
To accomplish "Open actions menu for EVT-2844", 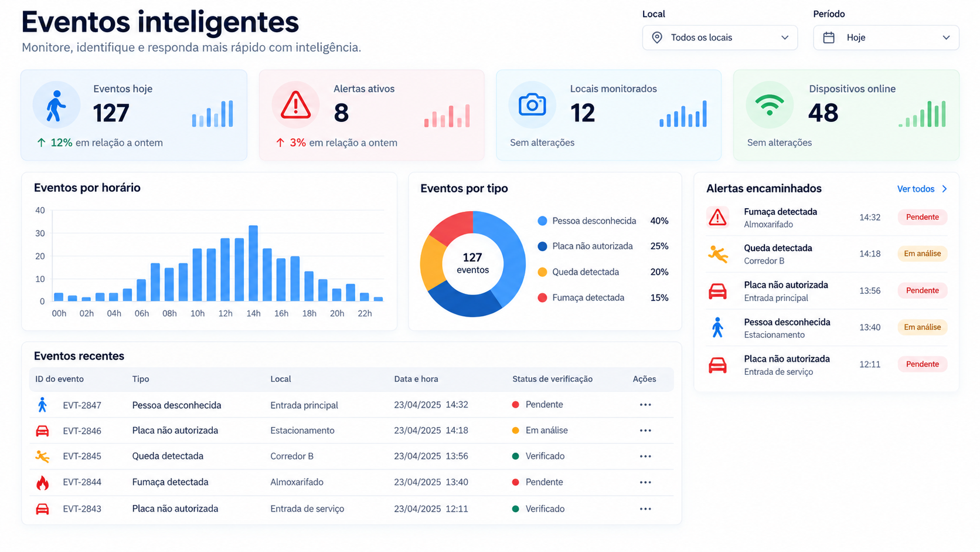I will (645, 482).
